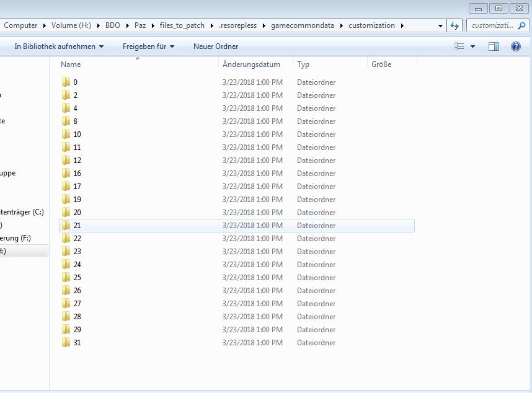Sort by 'Name' column header
This screenshot has width=532, height=393.
click(71, 64)
